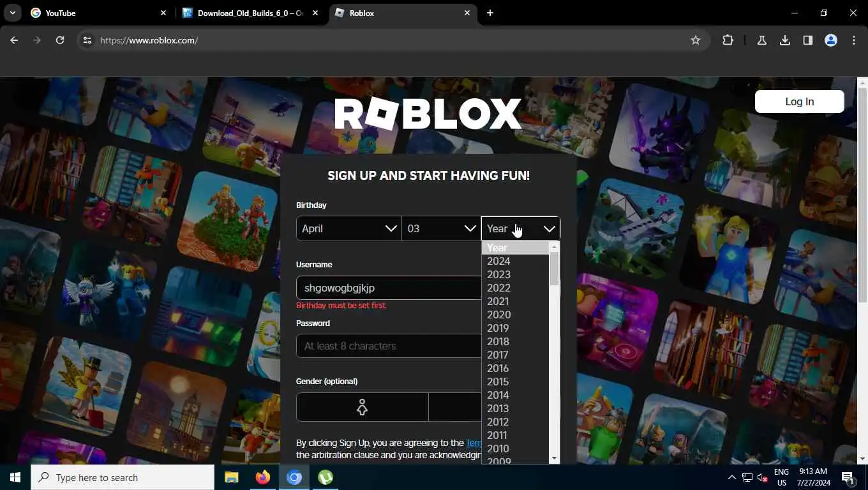Choose 2024 from year list

click(515, 261)
